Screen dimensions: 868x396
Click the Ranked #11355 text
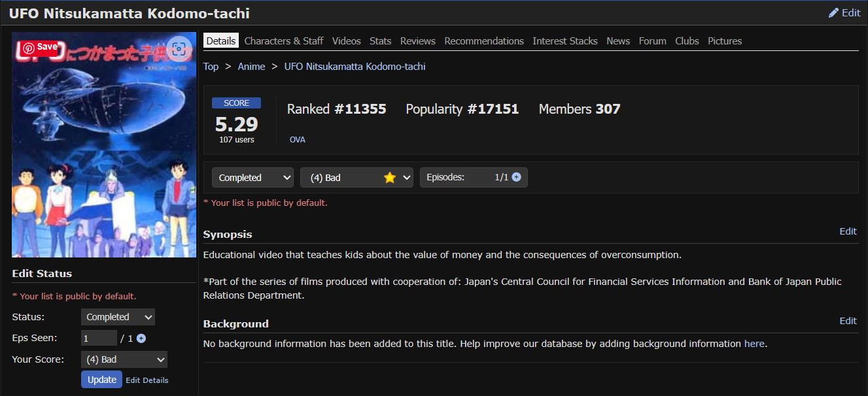coord(337,109)
